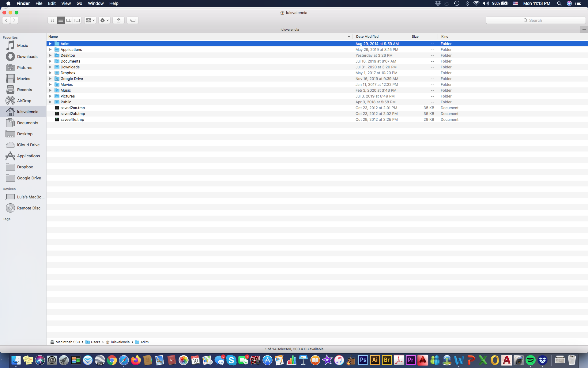Viewport: 588px width, 368px height.
Task: Open the Arrange items dropdown
Action: point(90,20)
